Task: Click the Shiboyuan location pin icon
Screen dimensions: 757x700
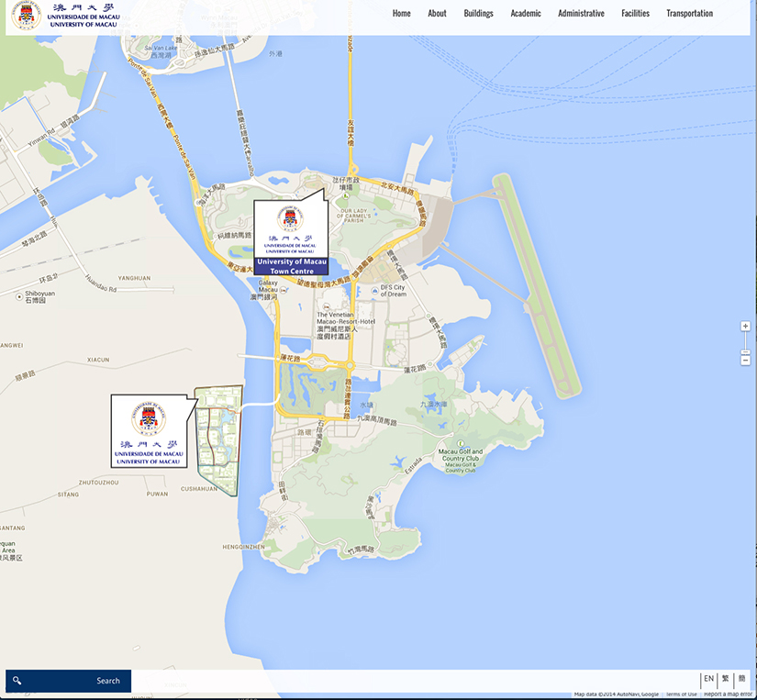Action: coord(19,297)
